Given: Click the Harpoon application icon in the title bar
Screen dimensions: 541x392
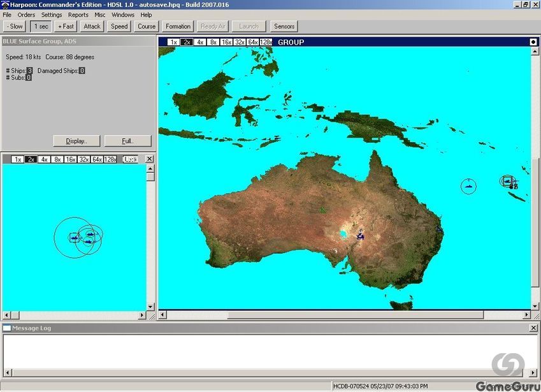Looking at the screenshot, I should pyautogui.click(x=5, y=5).
